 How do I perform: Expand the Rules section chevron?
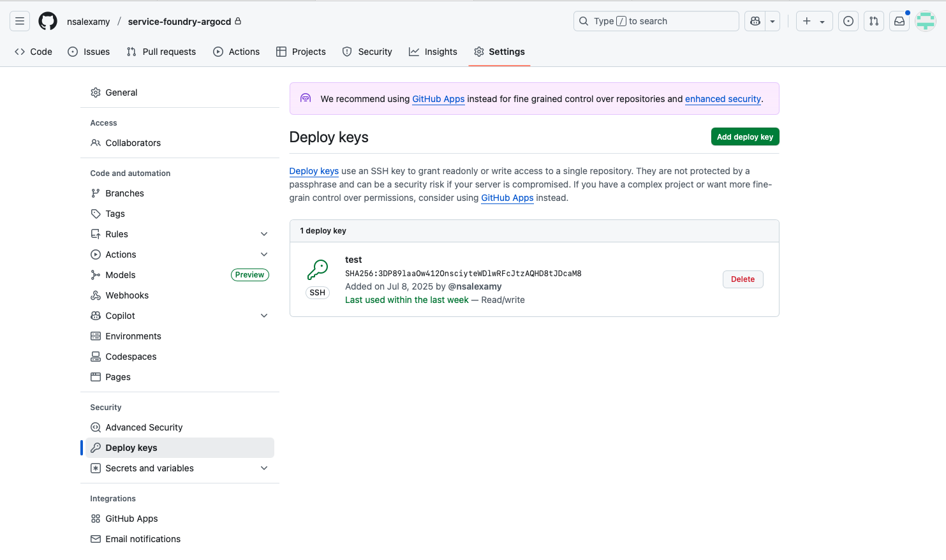[x=264, y=234]
